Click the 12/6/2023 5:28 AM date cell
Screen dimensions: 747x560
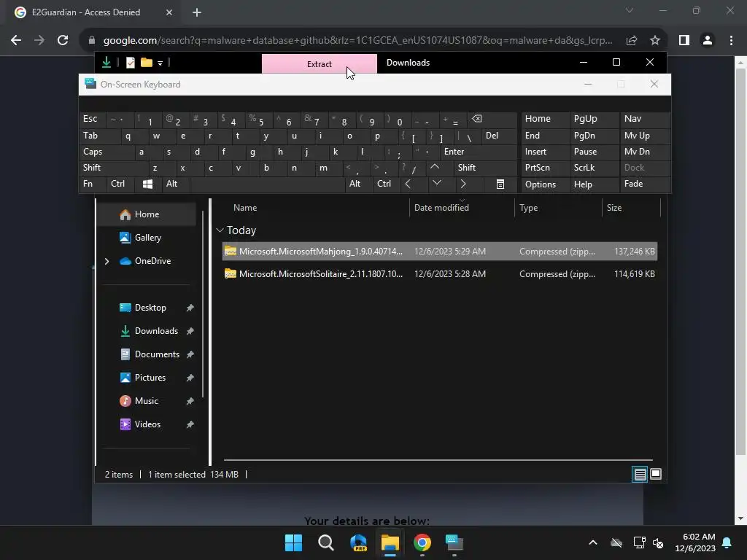(449, 274)
